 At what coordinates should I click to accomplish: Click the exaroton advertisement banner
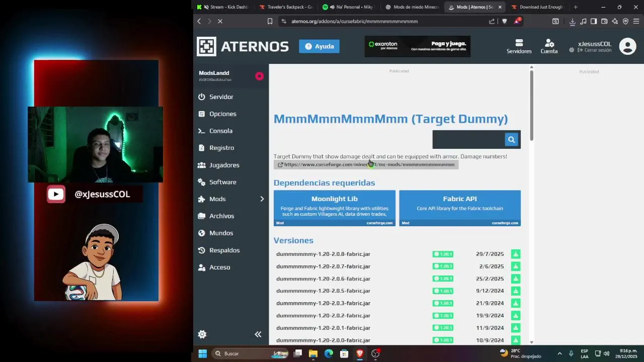click(x=418, y=46)
